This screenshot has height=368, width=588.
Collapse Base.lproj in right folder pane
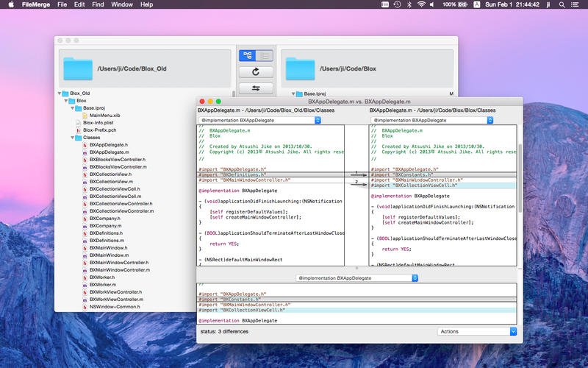pos(293,94)
